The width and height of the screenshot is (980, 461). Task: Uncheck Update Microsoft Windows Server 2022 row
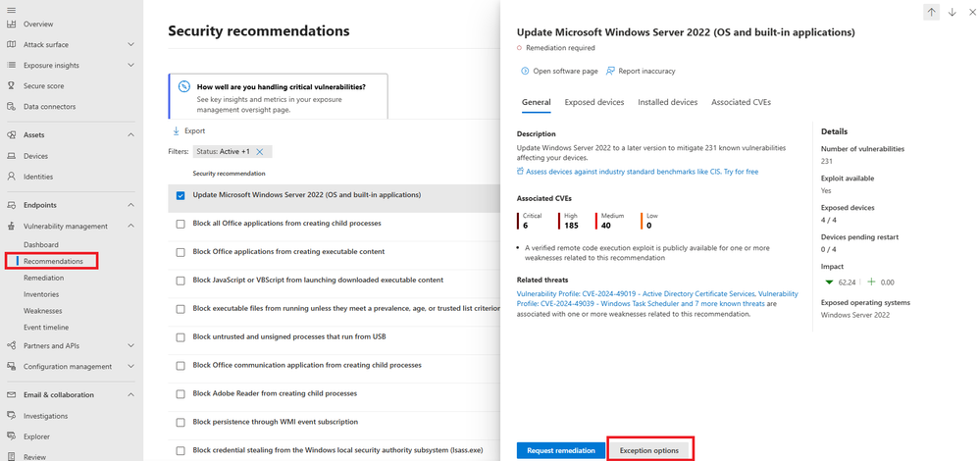coord(181,195)
